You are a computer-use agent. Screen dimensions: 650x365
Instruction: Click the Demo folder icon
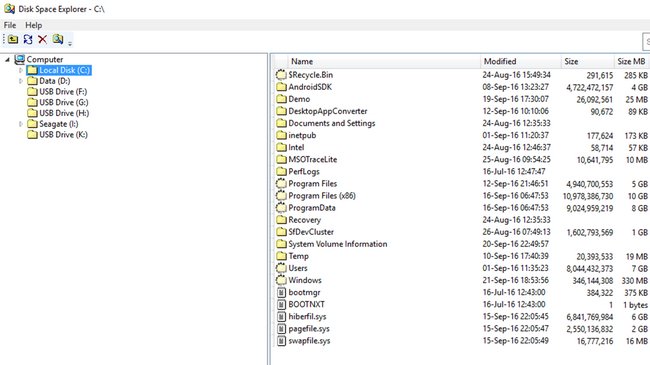click(281, 99)
